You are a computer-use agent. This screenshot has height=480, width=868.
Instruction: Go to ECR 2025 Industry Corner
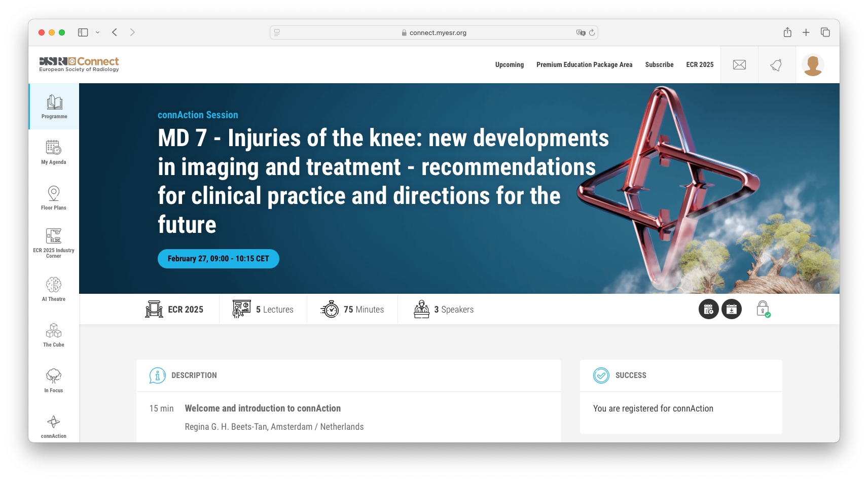point(54,243)
